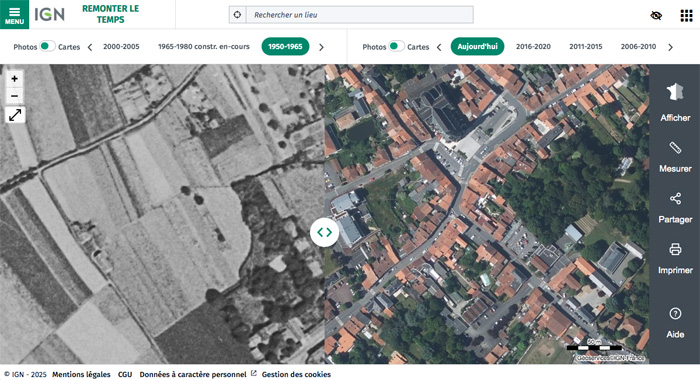Open the apps grid icon
700x380 pixels.
[686, 15]
